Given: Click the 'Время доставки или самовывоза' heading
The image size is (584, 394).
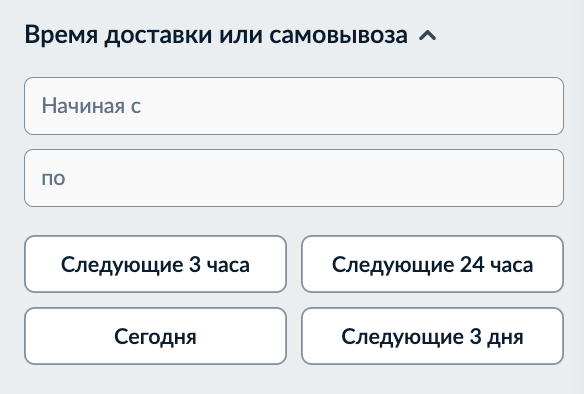Looking at the screenshot, I should (216, 35).
